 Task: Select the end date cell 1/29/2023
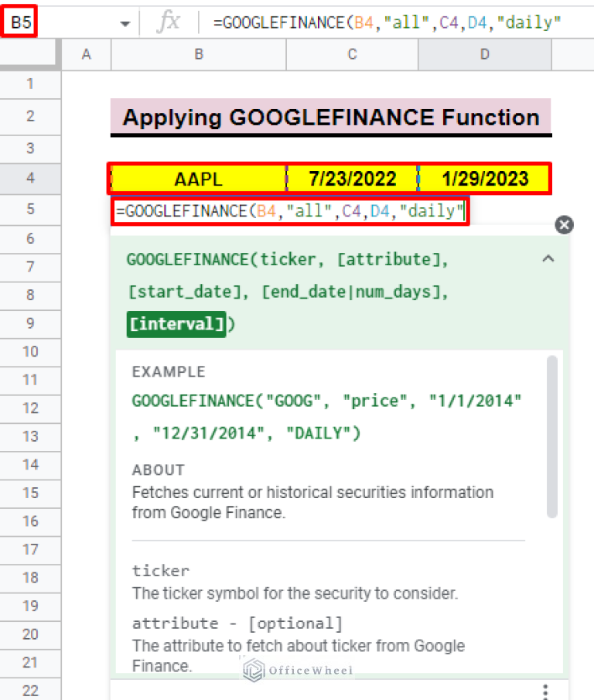(x=485, y=179)
